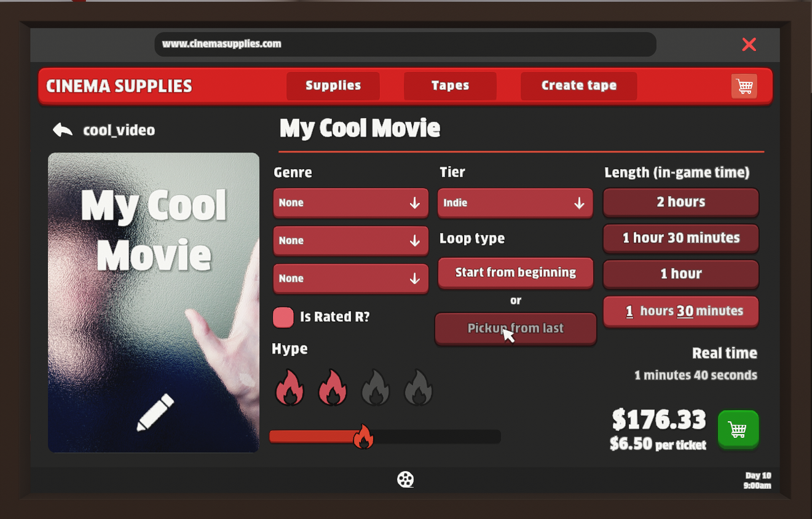812x519 pixels.
Task: Click the cinemasupplies.com address bar
Action: 406,44
